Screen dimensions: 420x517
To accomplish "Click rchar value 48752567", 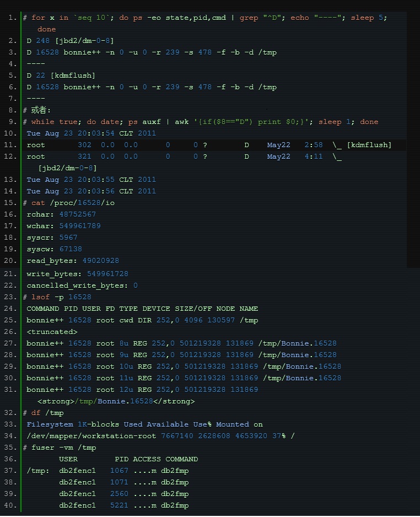I will (78, 214).
